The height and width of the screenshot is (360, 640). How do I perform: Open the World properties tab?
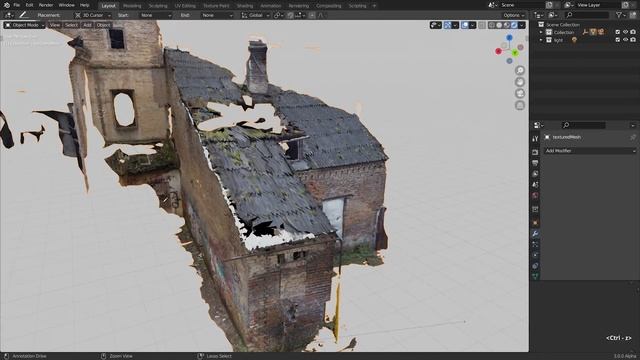point(535,196)
